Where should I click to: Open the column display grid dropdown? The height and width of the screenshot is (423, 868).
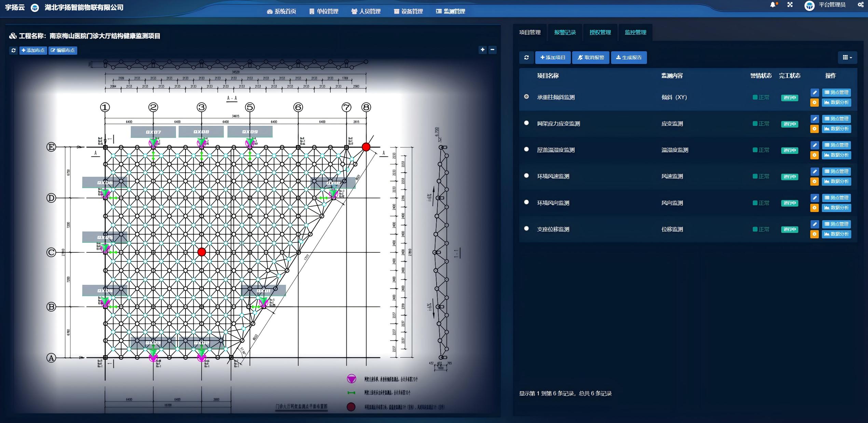click(x=847, y=57)
